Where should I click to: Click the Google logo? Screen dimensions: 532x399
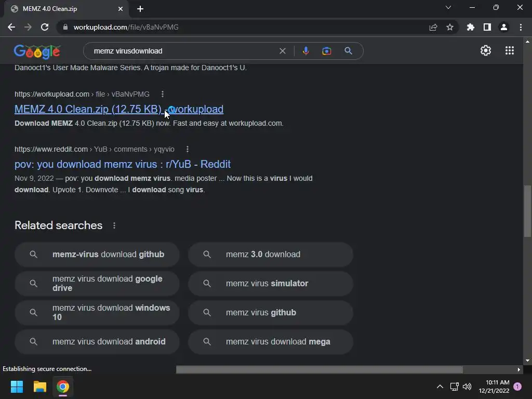pyautogui.click(x=37, y=51)
